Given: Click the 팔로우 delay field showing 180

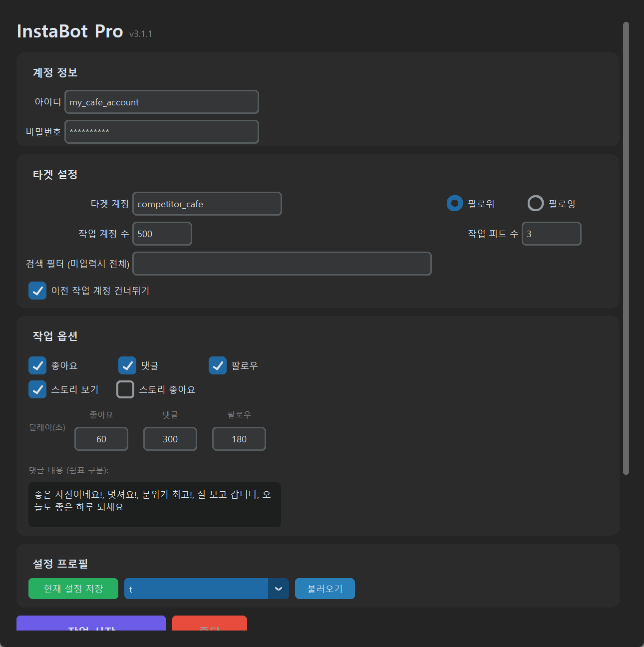Looking at the screenshot, I should tap(239, 439).
